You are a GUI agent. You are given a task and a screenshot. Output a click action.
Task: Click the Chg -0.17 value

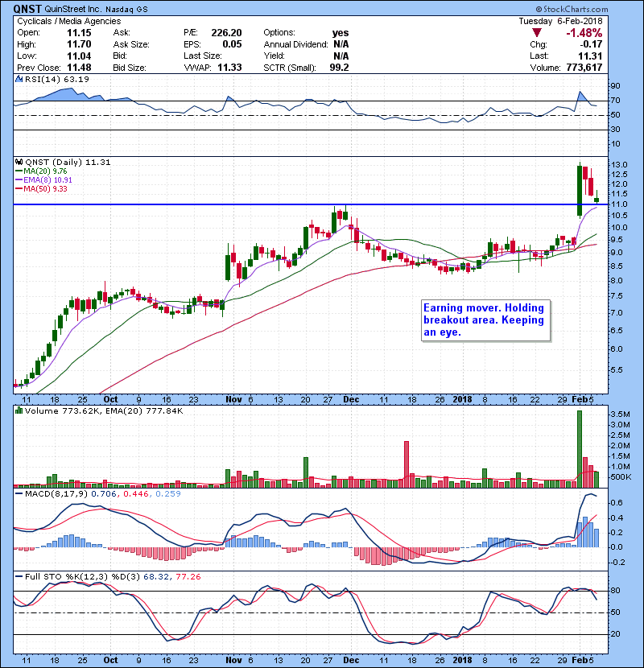point(591,44)
